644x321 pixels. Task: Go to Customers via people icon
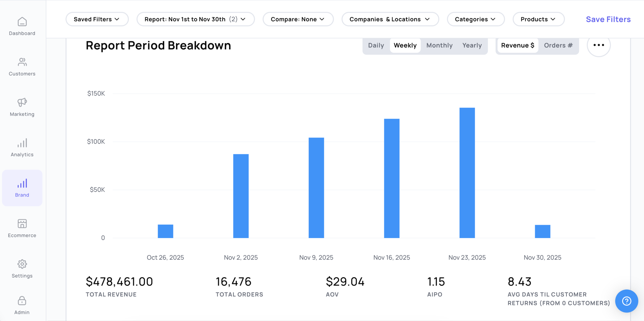pos(22,62)
